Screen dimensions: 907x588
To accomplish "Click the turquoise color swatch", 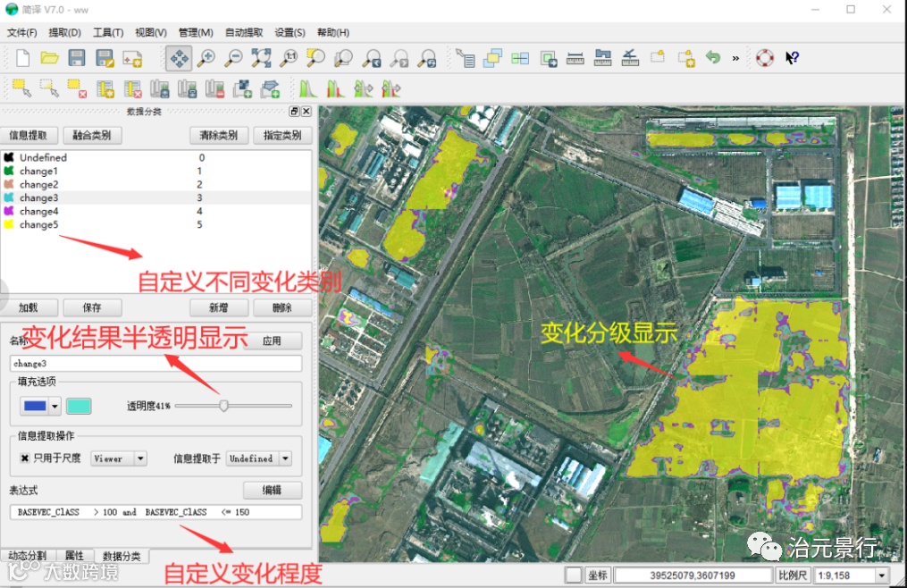I will pyautogui.click(x=79, y=407).
